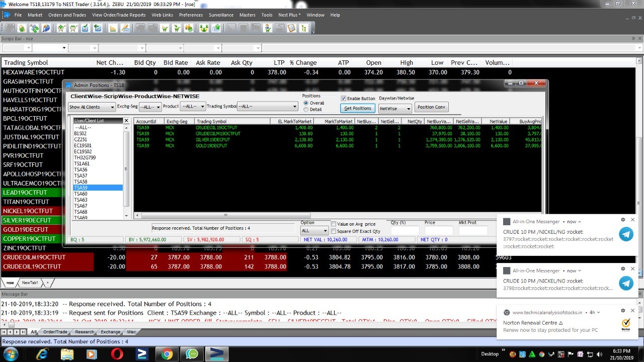Switch to Order/Trade message tab
Viewport: 644px width, 362px height.
55,332
